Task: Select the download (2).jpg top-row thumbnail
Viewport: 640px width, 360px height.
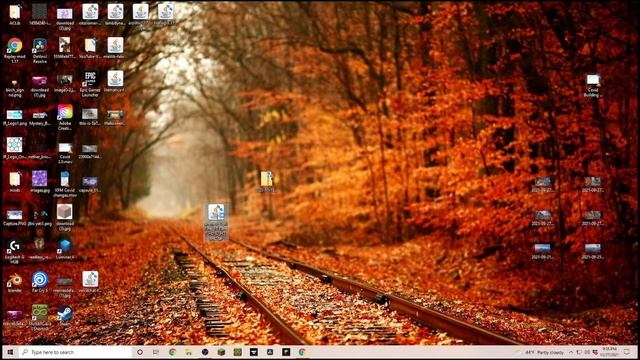Action: click(x=65, y=19)
